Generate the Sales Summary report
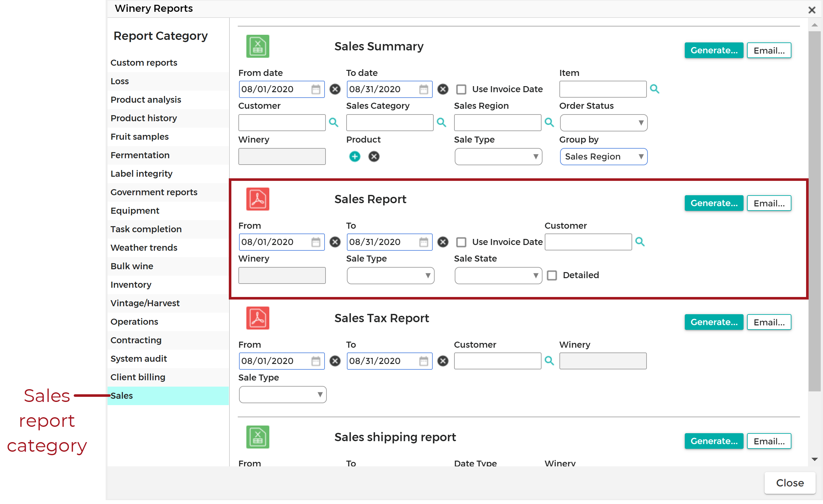823x504 pixels. [x=714, y=50]
